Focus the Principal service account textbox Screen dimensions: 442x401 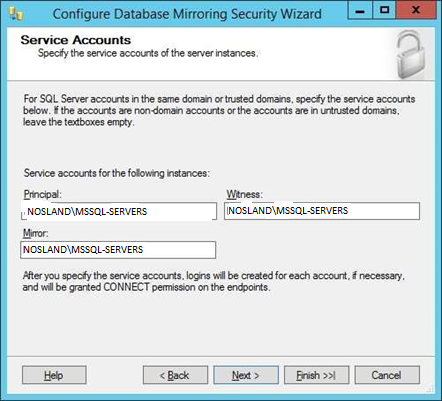119,211
